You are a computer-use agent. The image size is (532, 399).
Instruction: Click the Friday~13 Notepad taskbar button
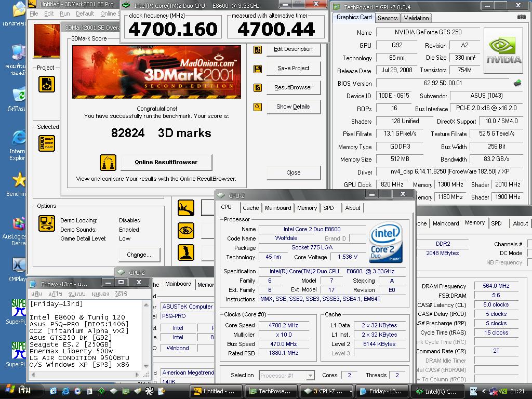382,391
